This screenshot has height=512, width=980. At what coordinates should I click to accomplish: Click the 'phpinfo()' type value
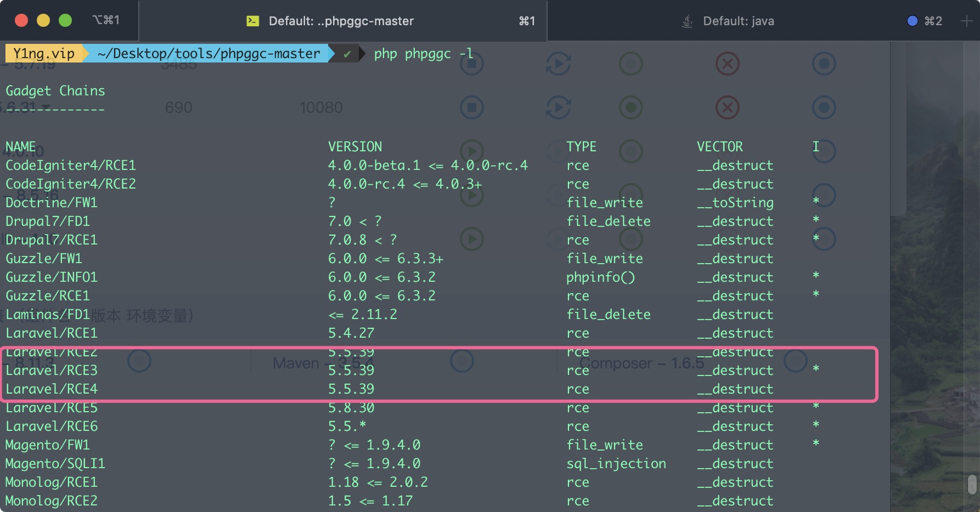click(601, 277)
